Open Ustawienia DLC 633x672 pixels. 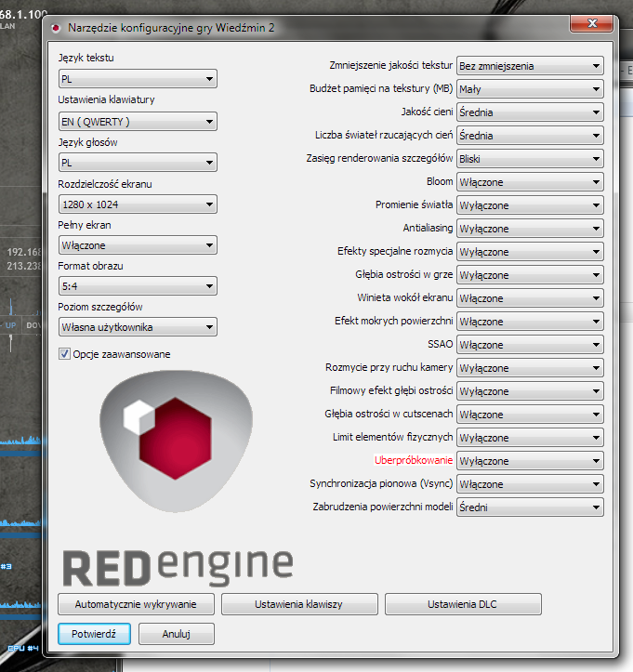click(x=463, y=604)
